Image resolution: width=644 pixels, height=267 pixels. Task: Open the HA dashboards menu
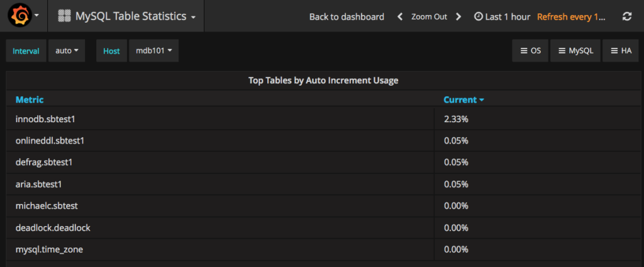(620, 51)
